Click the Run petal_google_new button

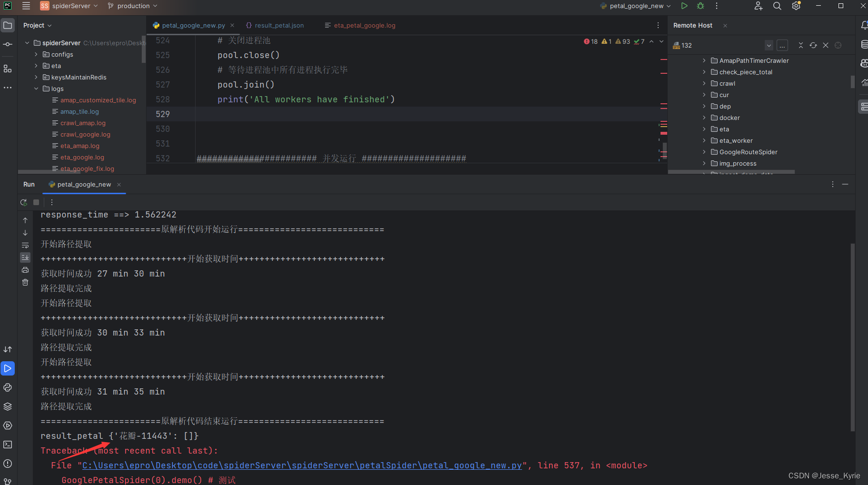point(684,6)
